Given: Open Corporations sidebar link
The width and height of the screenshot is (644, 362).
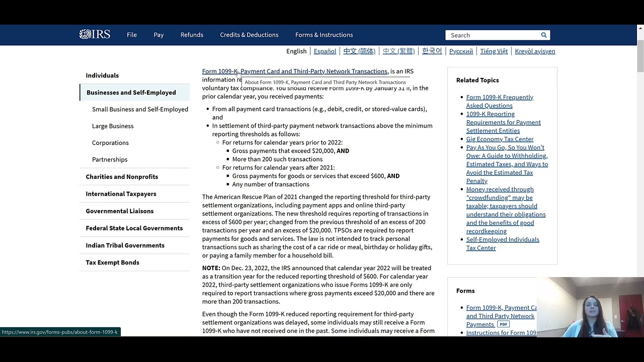Looking at the screenshot, I should click(110, 143).
